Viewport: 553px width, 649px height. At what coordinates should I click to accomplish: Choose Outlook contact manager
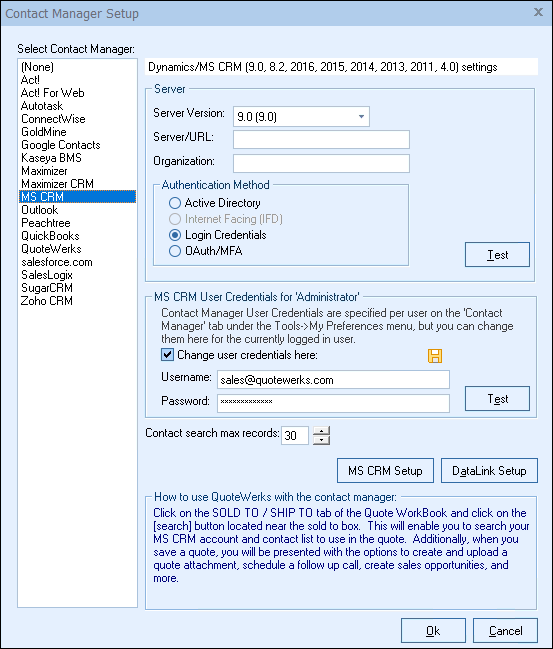pos(77,210)
